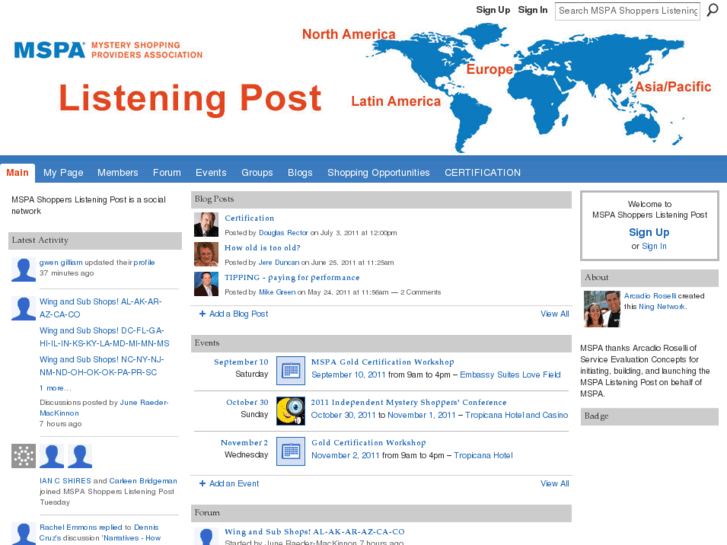Open the My Page tab

(x=63, y=173)
